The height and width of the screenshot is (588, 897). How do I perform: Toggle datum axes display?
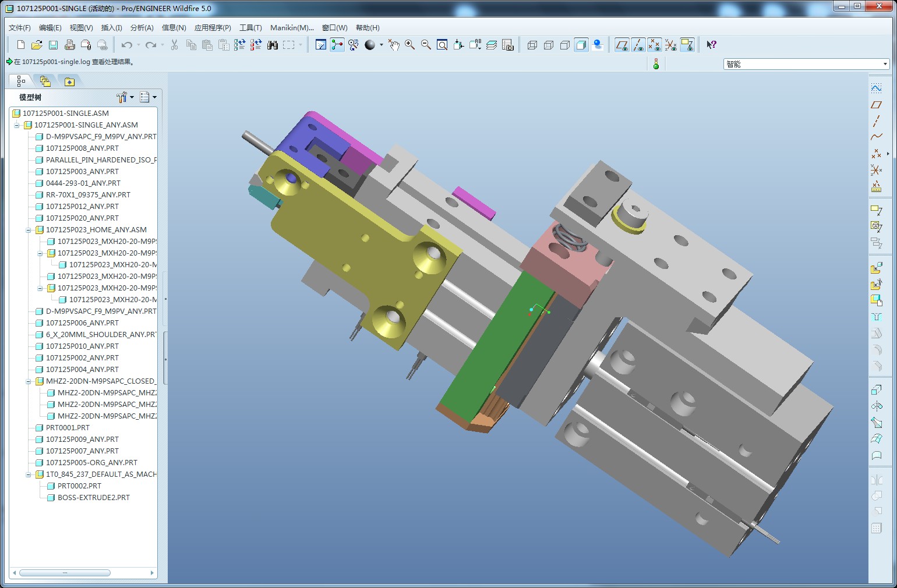click(638, 45)
